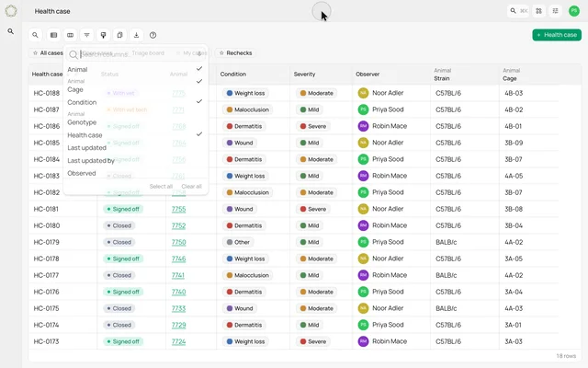Screen dimensions: 588x368
Task: Click the sidebar search magnifier icon
Action: [11, 31]
